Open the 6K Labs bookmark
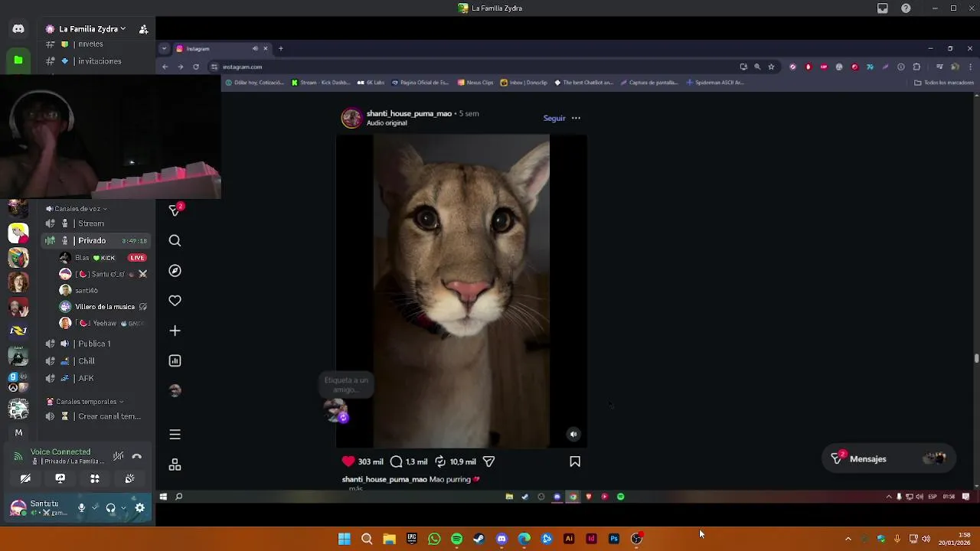Image resolution: width=980 pixels, height=551 pixels. (371, 83)
